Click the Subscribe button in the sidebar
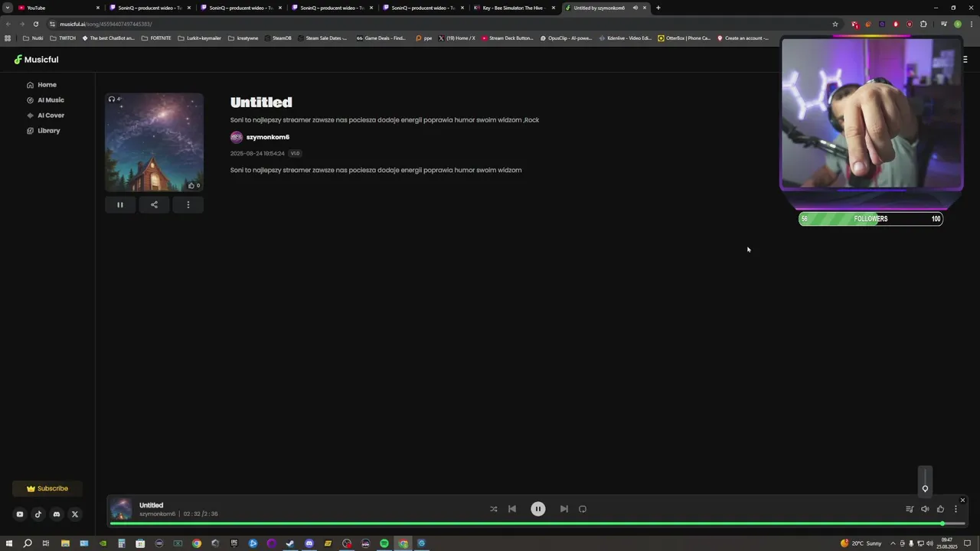Image resolution: width=980 pixels, height=551 pixels. [47, 488]
